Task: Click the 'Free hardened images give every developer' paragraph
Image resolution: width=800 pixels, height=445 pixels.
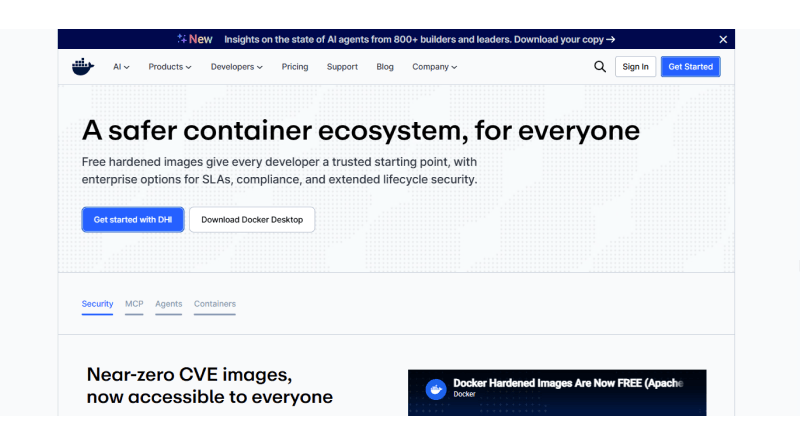Action: pyautogui.click(x=280, y=170)
